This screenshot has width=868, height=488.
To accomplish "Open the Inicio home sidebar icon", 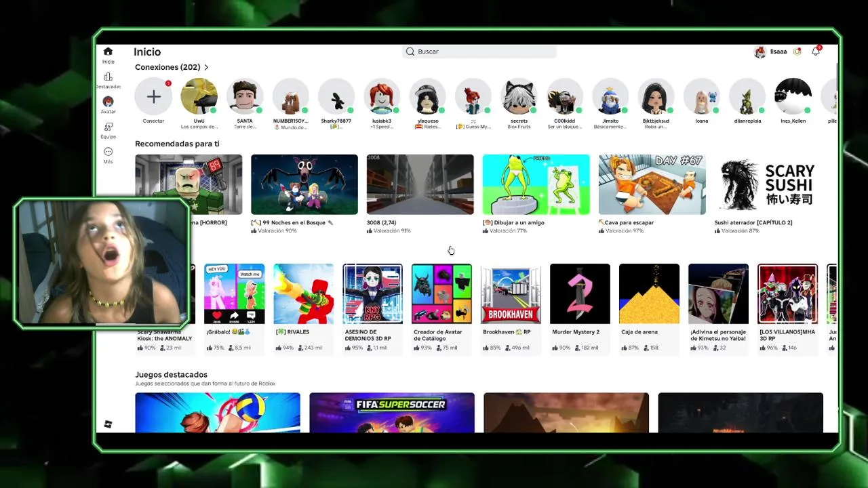I will [108, 52].
